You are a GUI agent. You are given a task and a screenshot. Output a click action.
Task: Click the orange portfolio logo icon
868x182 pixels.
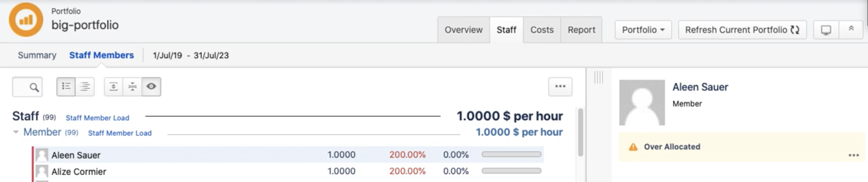pyautogui.click(x=26, y=20)
